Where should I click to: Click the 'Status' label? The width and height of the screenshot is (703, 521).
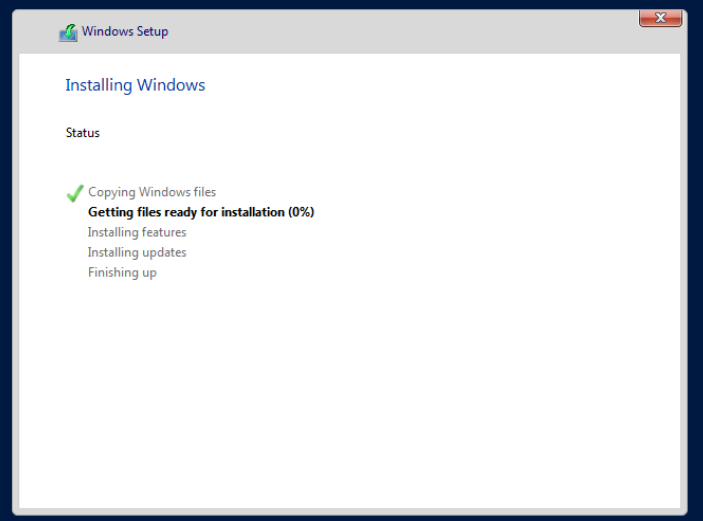coord(82,133)
